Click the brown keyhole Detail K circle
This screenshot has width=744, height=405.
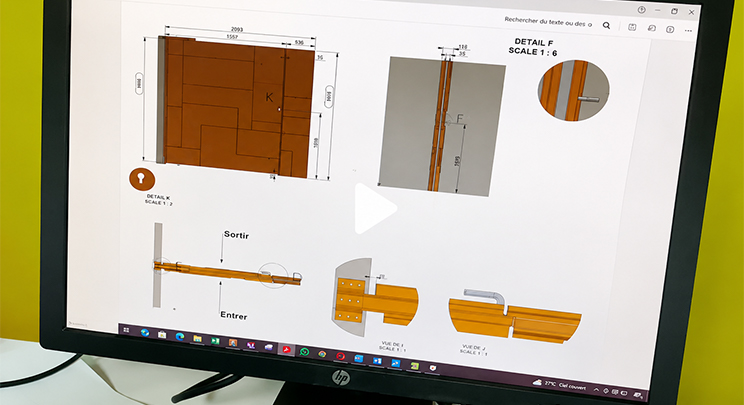142,179
